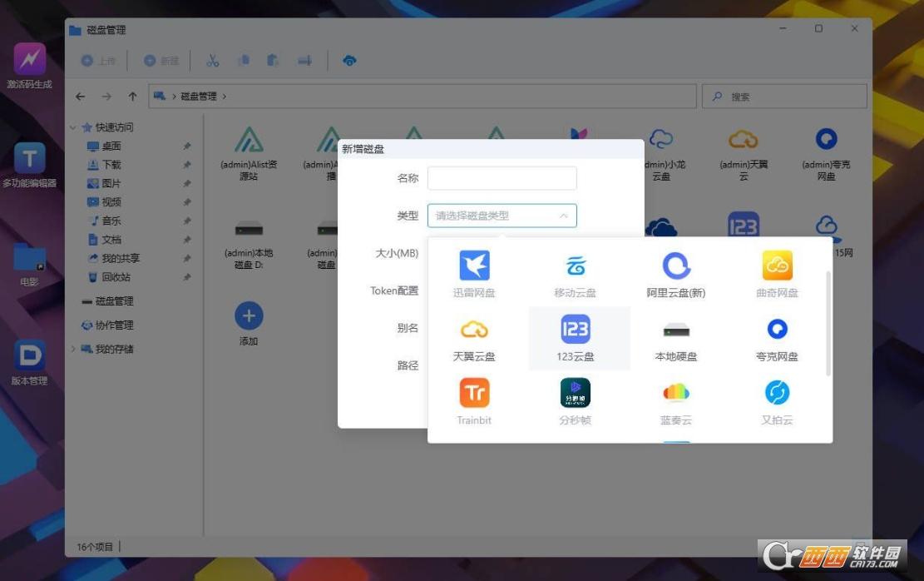Viewport: 924px width, 581px height.
Task: Open 多功能编辑器 desktop icon
Action: coord(29,165)
